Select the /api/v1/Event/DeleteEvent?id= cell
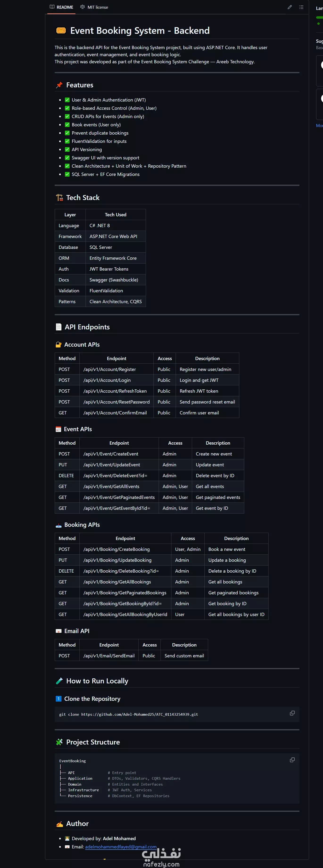Screen dimensions: 323x868 pos(119,476)
